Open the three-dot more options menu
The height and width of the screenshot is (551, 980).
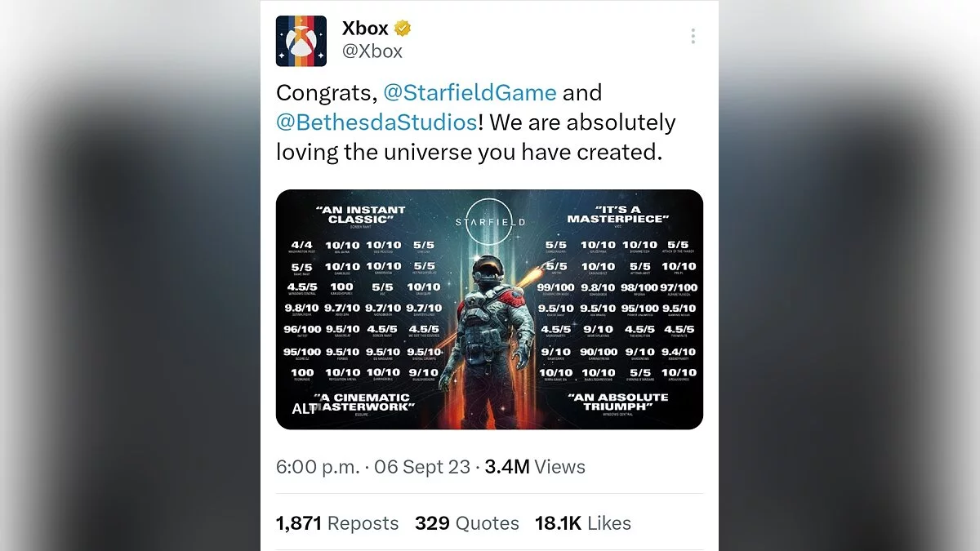(693, 36)
